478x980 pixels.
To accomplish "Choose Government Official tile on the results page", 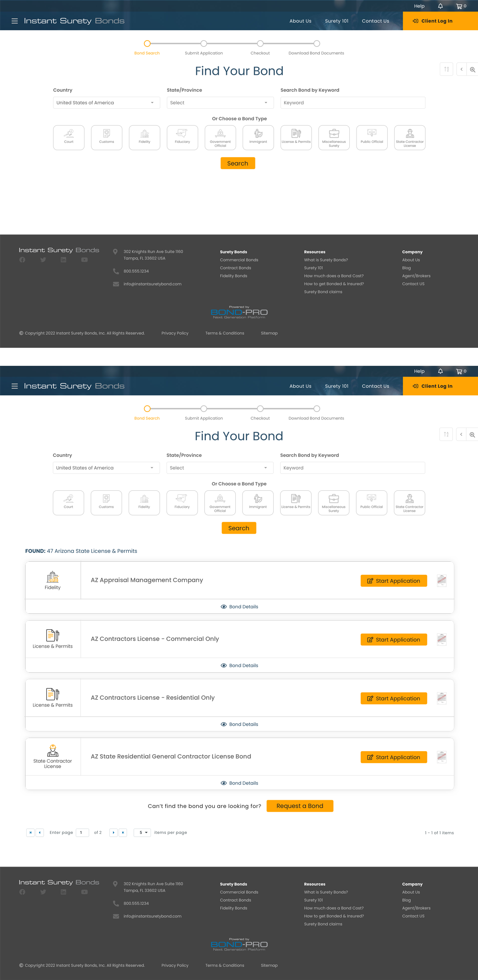I will 220,503.
